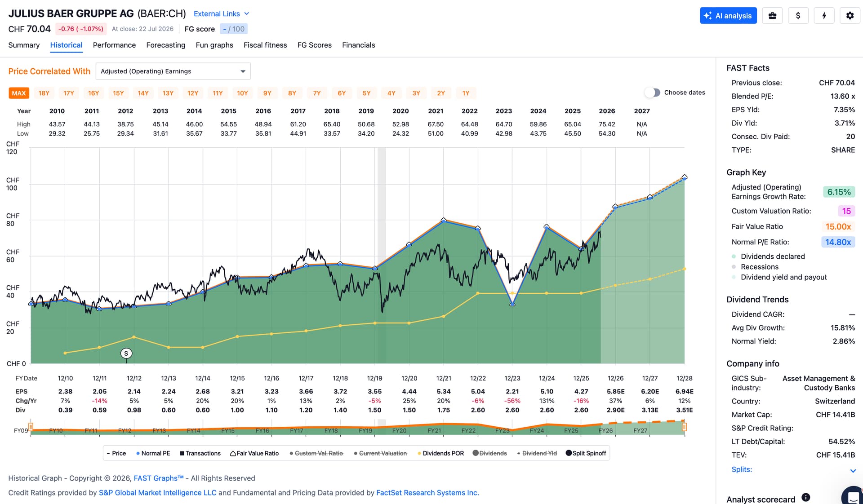The width and height of the screenshot is (863, 504).
Task: Open FactSet Research Systems link
Action: 427,493
